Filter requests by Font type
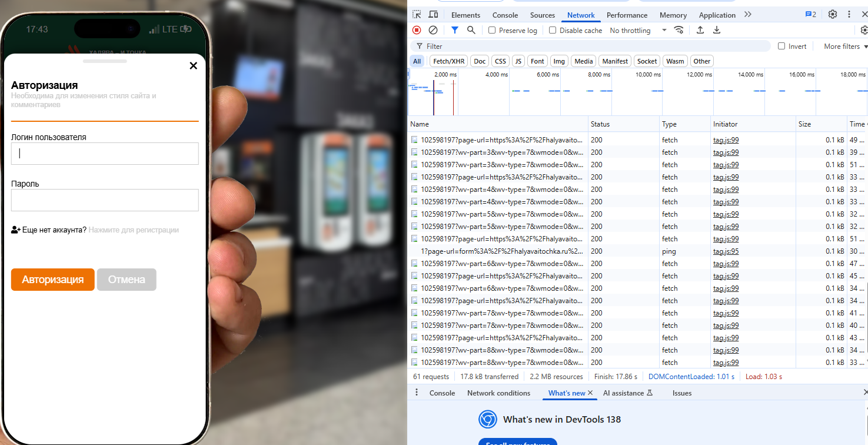 537,61
